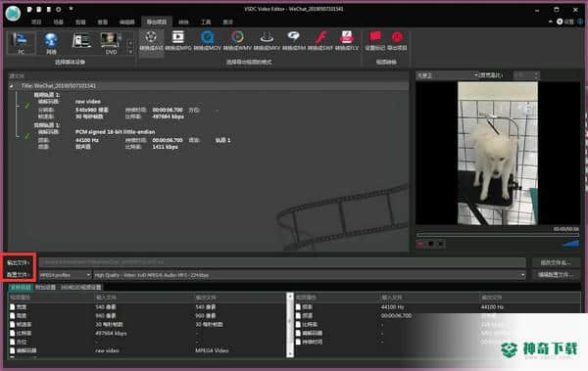The image size is (588, 371).
Task: Choose the RM export format
Action: (x=294, y=41)
